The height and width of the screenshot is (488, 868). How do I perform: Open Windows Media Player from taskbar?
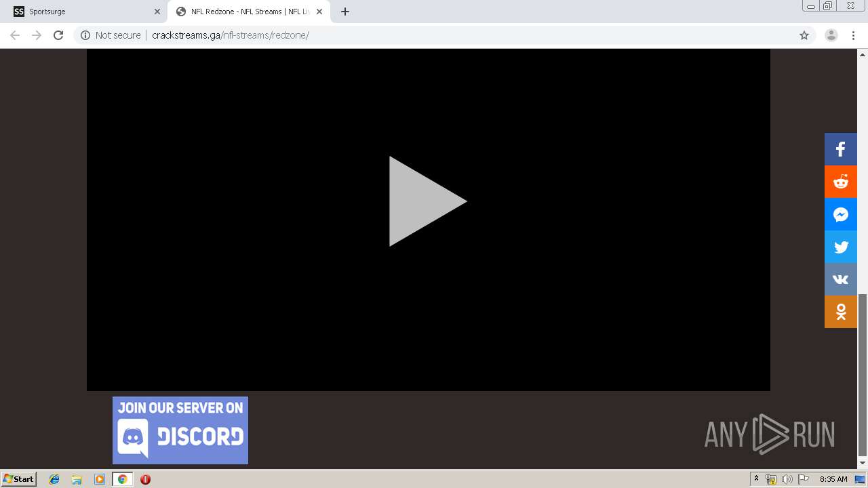pos(100,479)
